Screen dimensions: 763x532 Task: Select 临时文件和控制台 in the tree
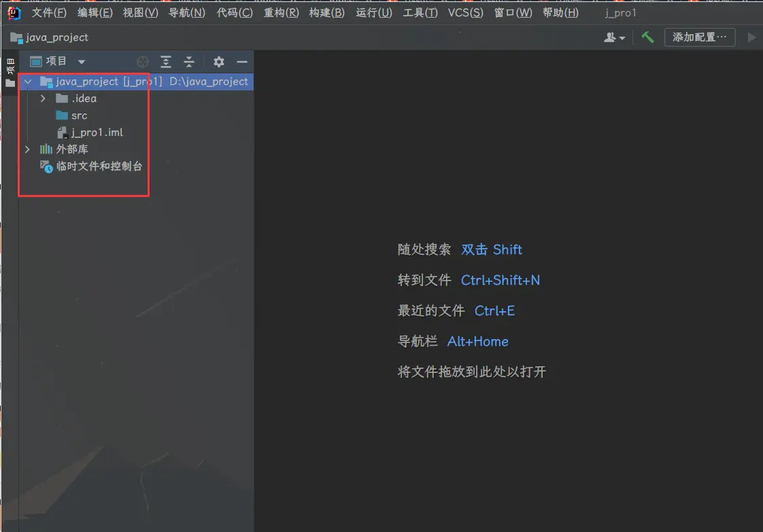[x=99, y=166]
